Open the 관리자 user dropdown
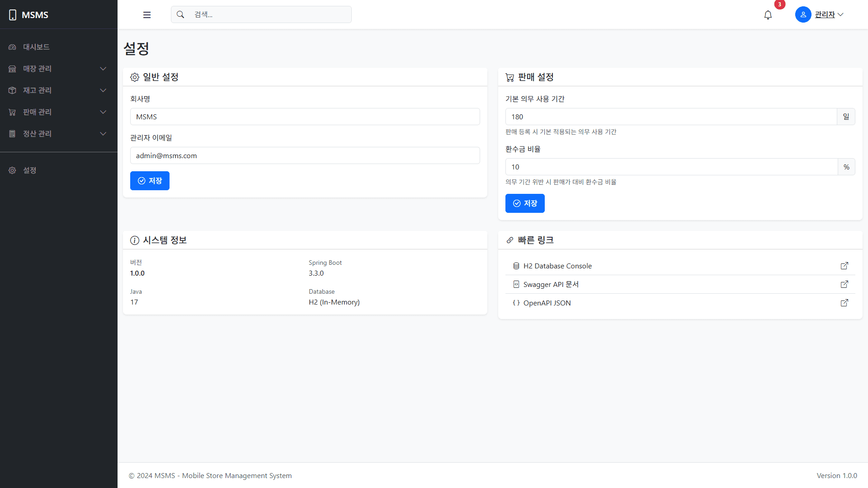The width and height of the screenshot is (868, 488). pos(829,14)
